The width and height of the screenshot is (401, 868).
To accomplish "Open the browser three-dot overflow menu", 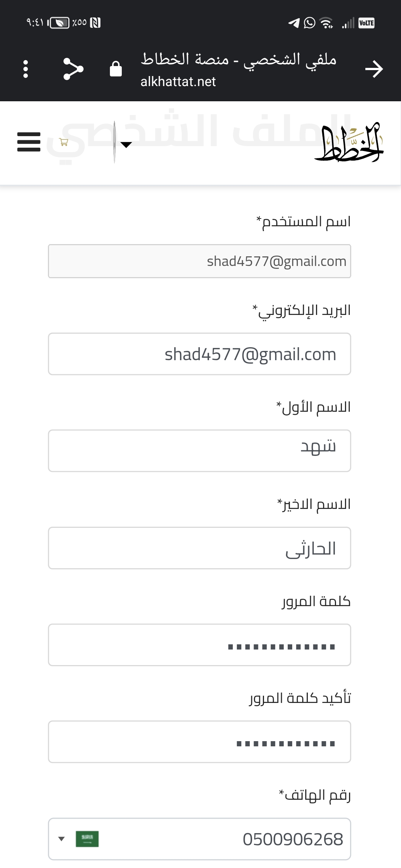I will pos(26,69).
